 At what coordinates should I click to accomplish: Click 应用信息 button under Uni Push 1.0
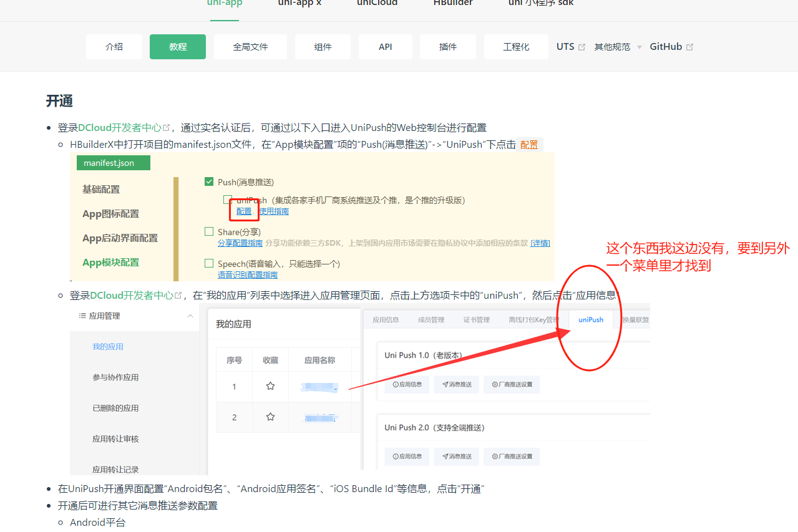[x=407, y=385]
